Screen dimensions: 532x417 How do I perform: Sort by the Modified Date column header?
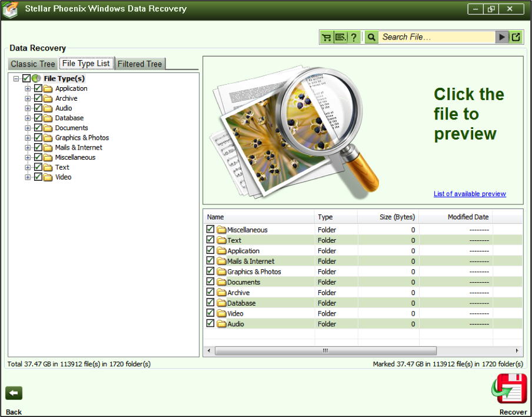455,217
